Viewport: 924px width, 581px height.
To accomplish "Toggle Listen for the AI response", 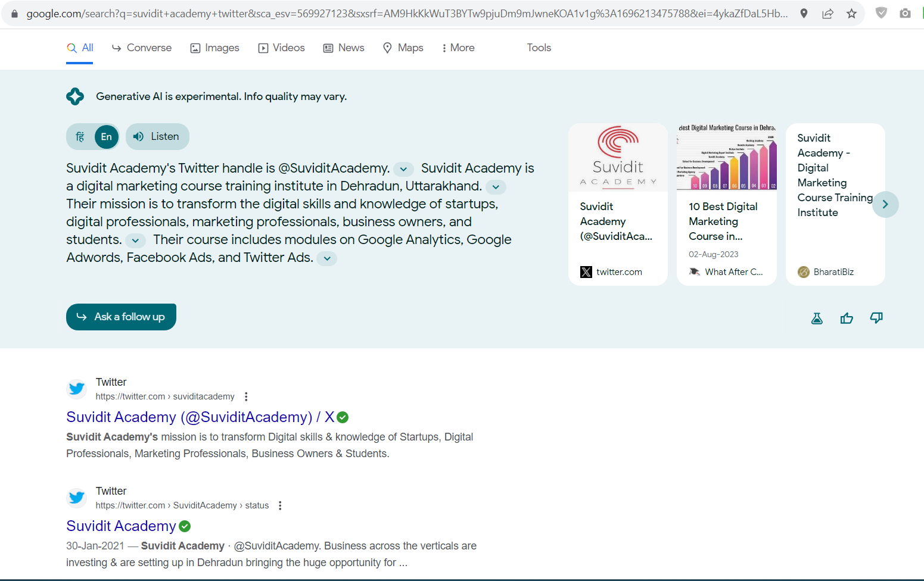I will (x=157, y=136).
